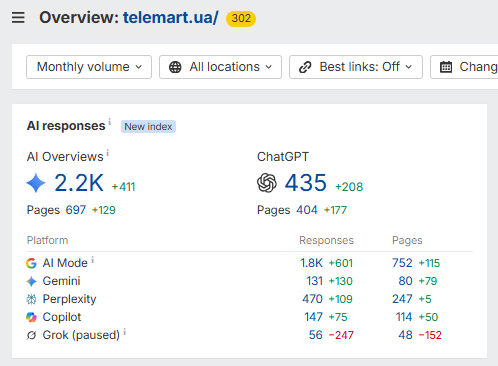
Task: Click the chain link icon in Best links
Action: [x=305, y=67]
